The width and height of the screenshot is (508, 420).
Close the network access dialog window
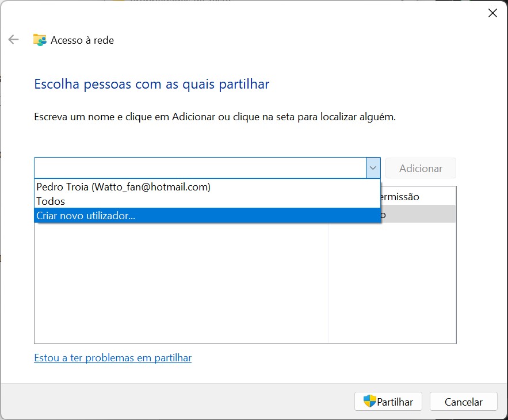[x=492, y=13]
